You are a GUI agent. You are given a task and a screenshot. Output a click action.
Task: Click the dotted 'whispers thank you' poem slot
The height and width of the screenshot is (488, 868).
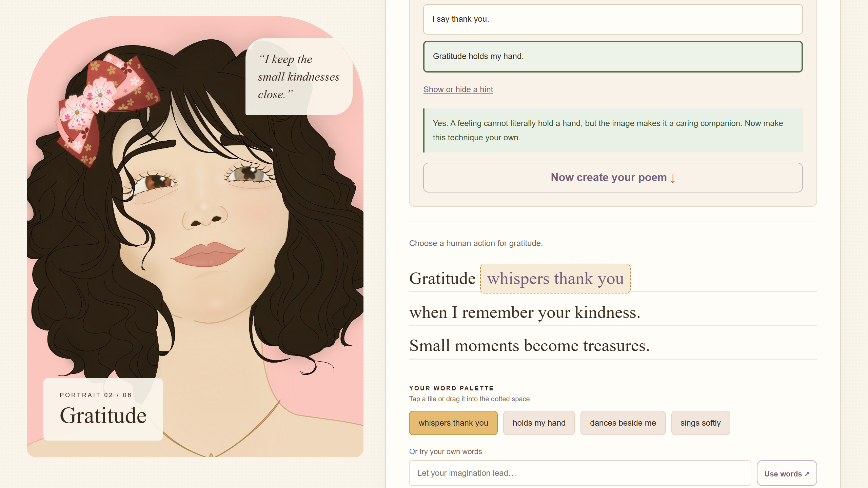(x=555, y=279)
